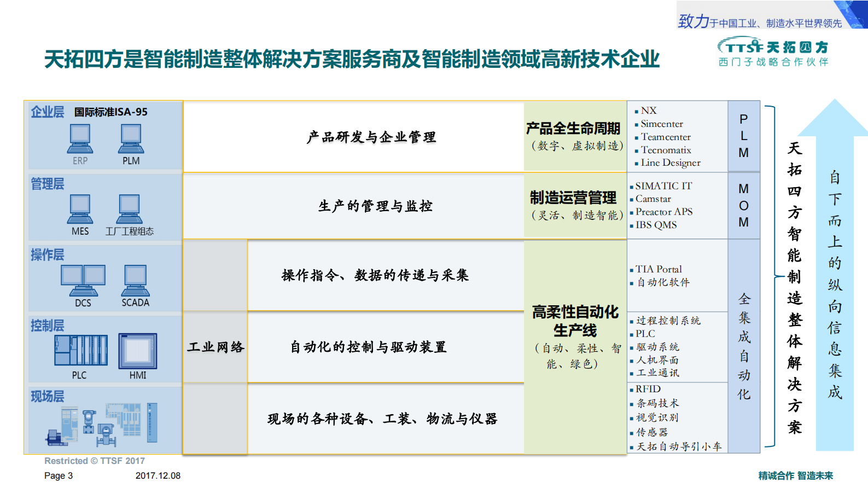Click the vertical 天拓四方智能制造整体解决方案 text

pyautogui.click(x=795, y=287)
